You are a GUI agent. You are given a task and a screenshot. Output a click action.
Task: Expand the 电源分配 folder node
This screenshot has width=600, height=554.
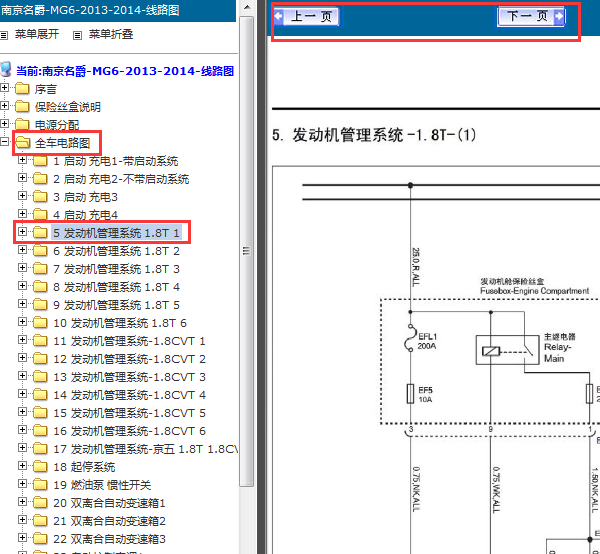click(x=4, y=124)
